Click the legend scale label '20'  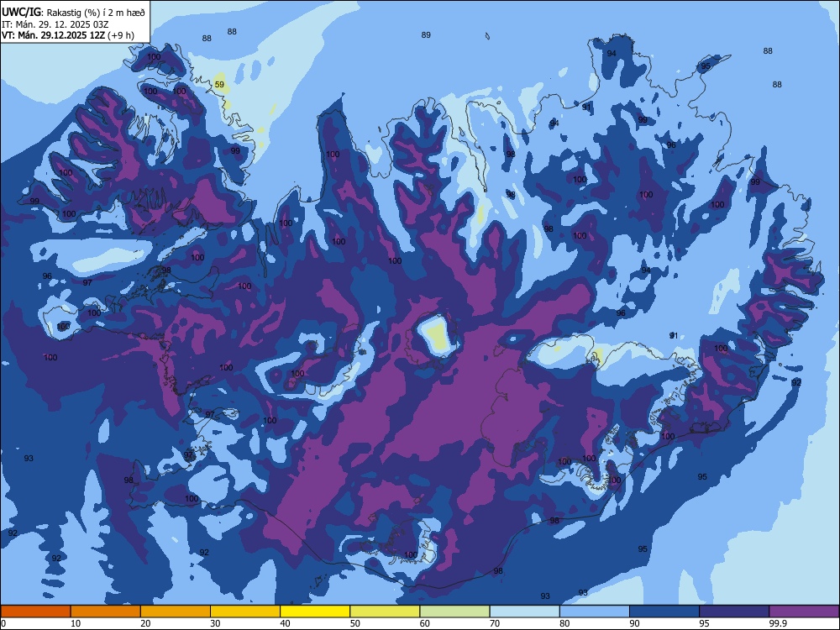click(x=145, y=623)
